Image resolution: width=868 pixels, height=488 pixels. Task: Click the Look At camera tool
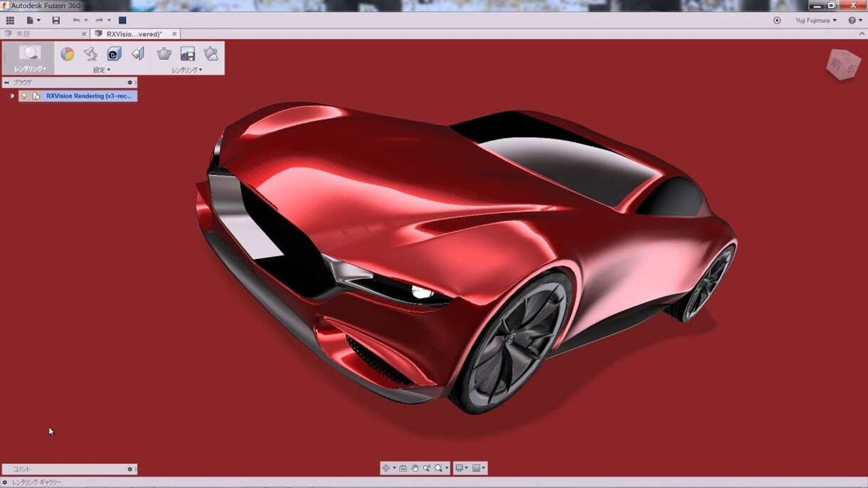[403, 468]
